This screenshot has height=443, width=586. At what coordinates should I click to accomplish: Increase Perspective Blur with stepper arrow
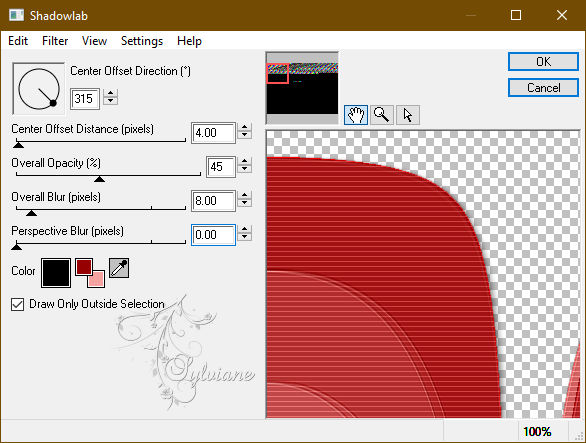pos(244,230)
